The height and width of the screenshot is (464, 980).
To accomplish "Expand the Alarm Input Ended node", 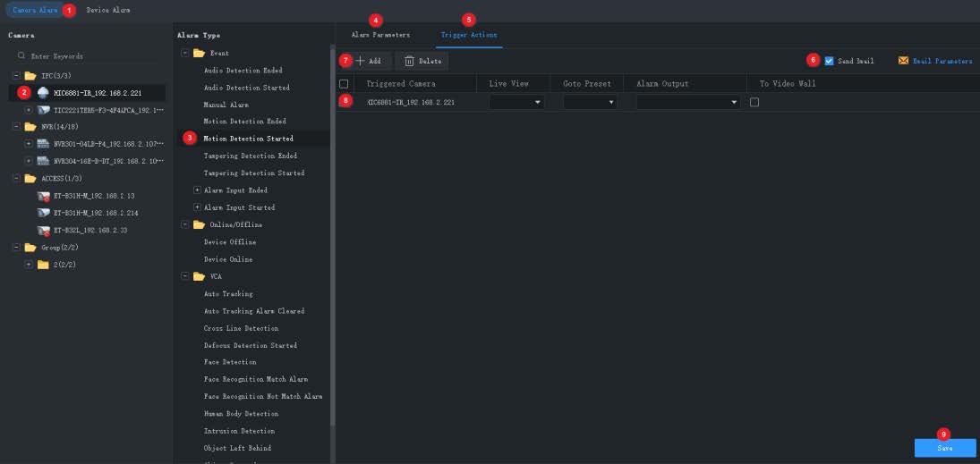I will [x=198, y=190].
